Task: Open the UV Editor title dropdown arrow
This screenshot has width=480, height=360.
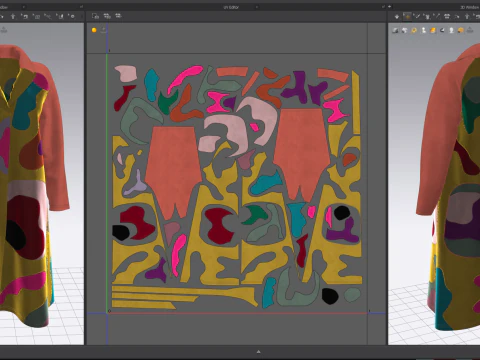Action: tap(257, 7)
